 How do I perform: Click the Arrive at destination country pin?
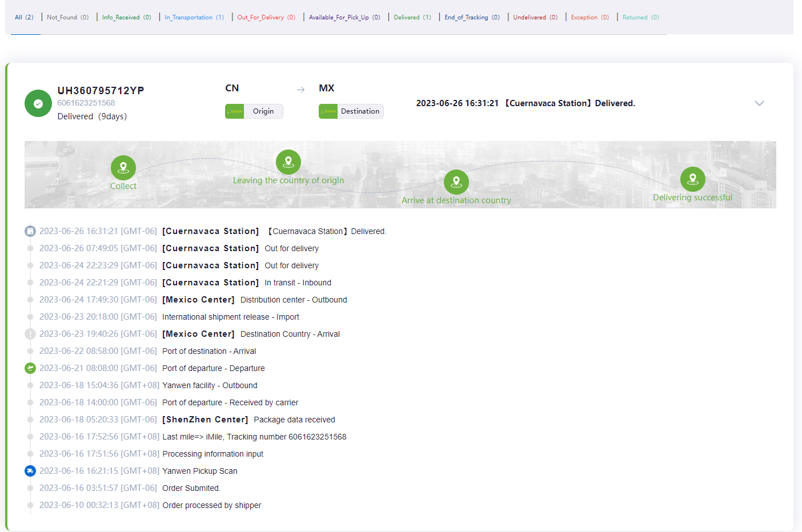pos(456,182)
